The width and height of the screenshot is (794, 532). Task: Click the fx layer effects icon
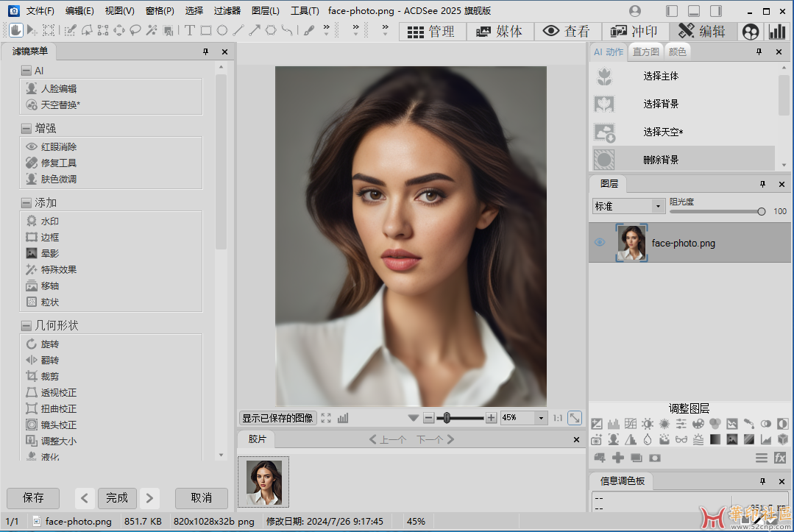click(x=781, y=458)
